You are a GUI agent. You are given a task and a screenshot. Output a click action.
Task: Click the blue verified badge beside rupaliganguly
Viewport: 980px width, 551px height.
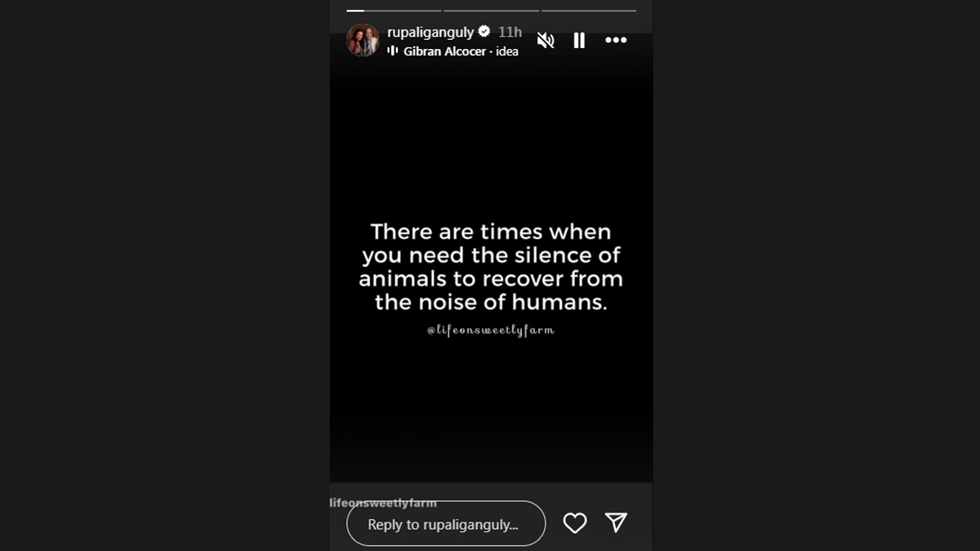click(x=484, y=32)
